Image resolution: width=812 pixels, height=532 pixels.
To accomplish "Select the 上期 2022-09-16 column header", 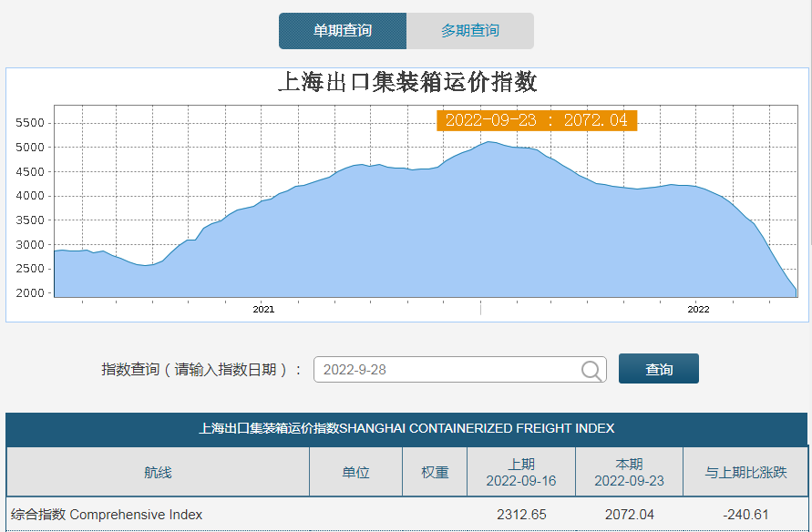I will click(x=521, y=472).
